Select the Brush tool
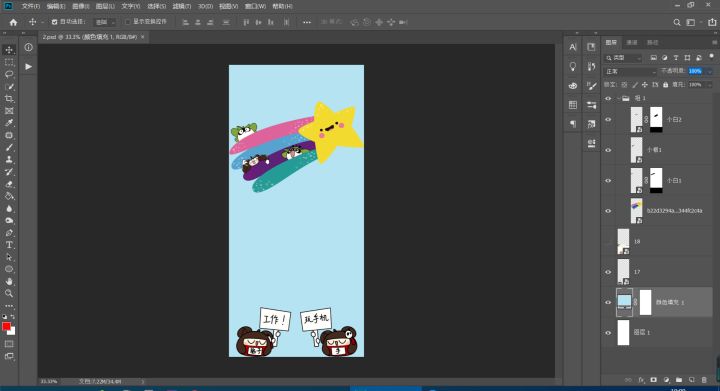Image resolution: width=720 pixels, height=391 pixels. (9, 147)
